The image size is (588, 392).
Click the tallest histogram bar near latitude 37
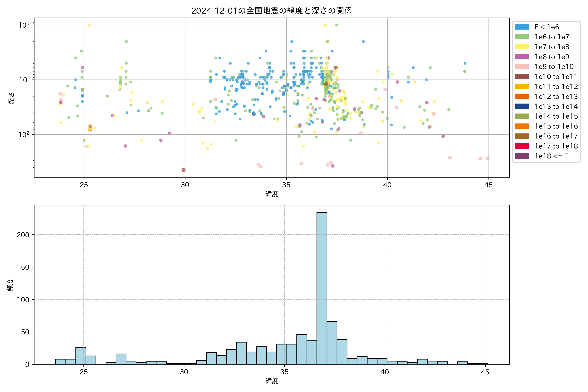322,287
